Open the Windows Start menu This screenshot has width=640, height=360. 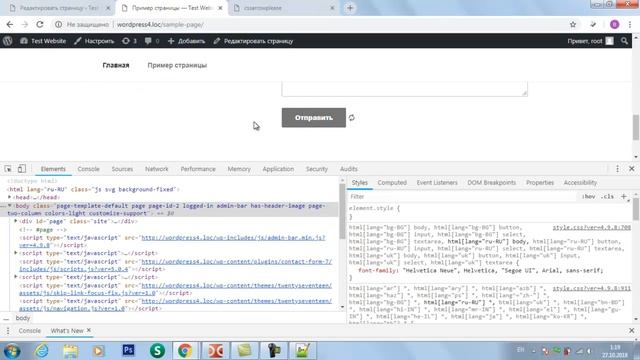pyautogui.click(x=12, y=351)
